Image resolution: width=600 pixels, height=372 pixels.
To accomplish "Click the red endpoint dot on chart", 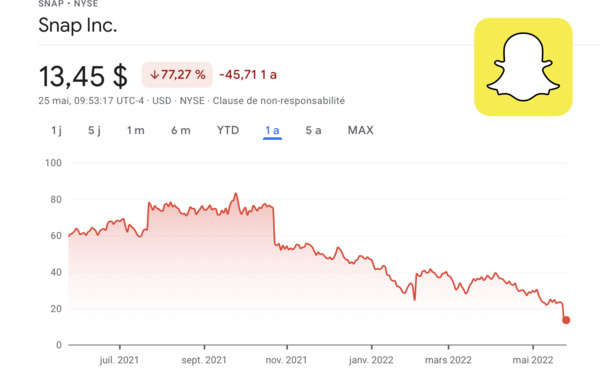I will click(x=566, y=320).
